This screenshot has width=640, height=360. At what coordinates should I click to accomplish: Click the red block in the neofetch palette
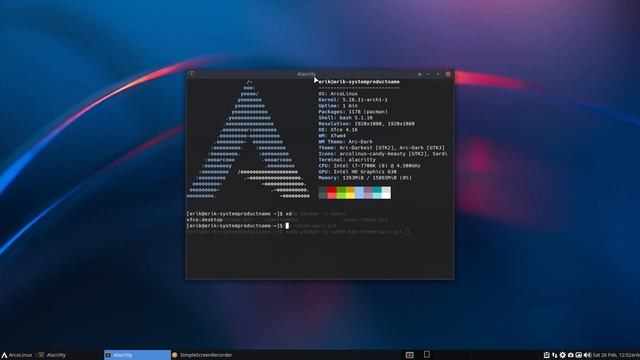[332, 193]
